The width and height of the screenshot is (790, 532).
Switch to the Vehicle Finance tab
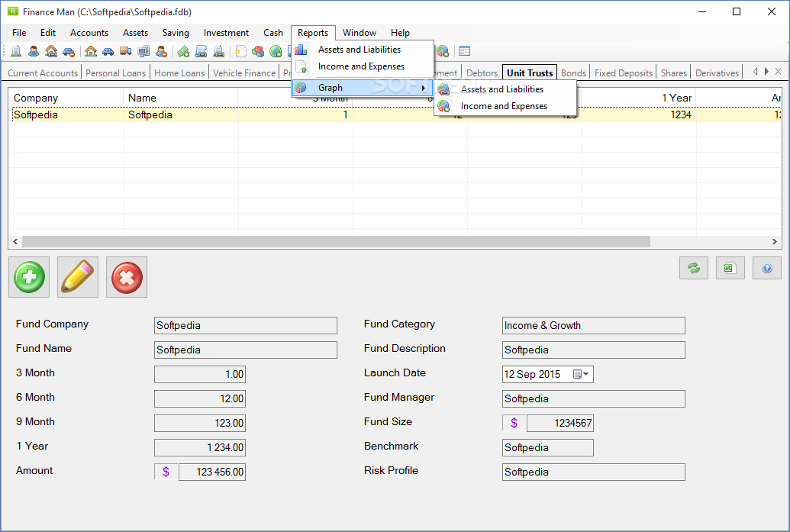coord(244,73)
